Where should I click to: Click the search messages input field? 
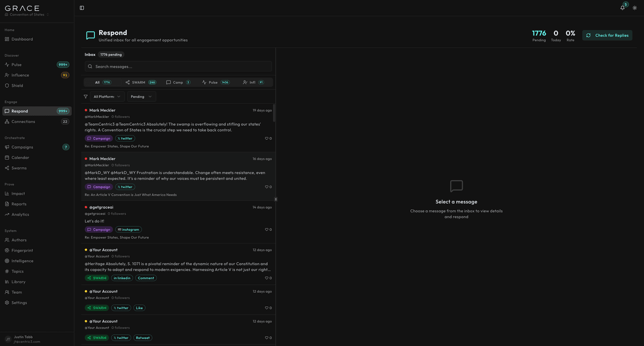click(178, 66)
